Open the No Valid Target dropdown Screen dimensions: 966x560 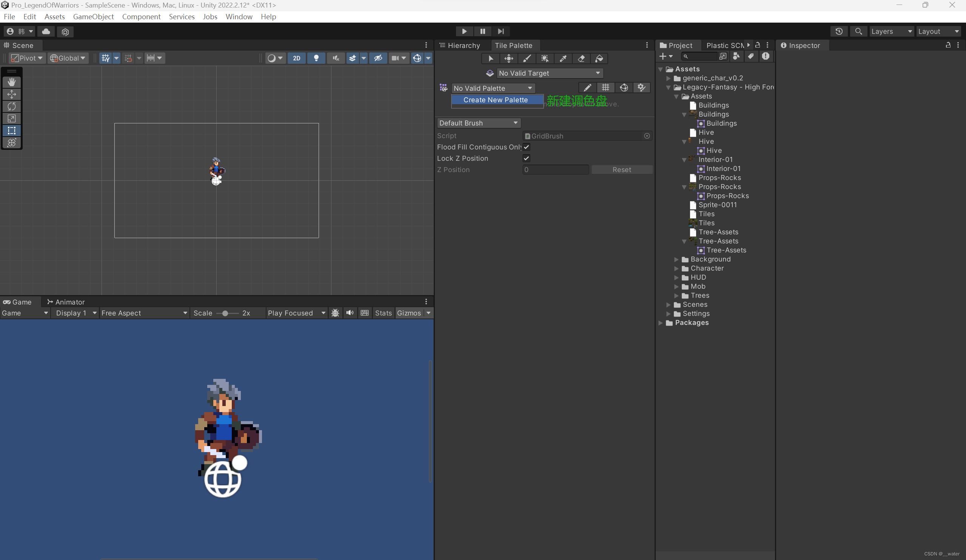pyautogui.click(x=549, y=73)
